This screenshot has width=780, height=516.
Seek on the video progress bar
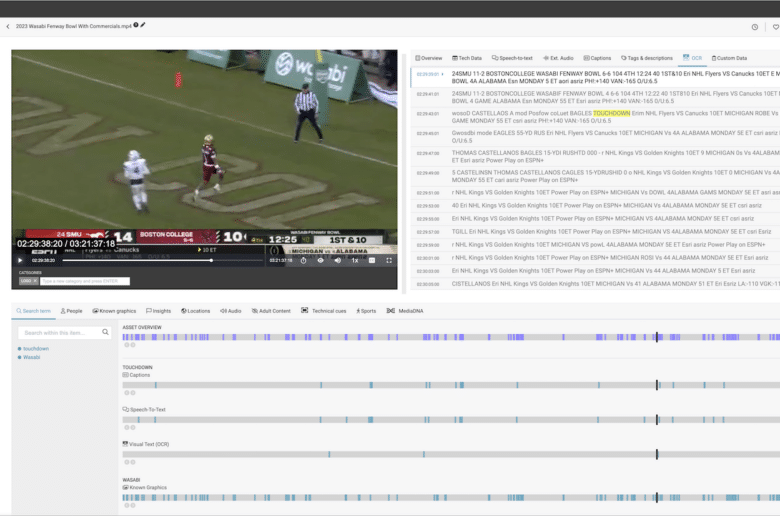pos(163,260)
